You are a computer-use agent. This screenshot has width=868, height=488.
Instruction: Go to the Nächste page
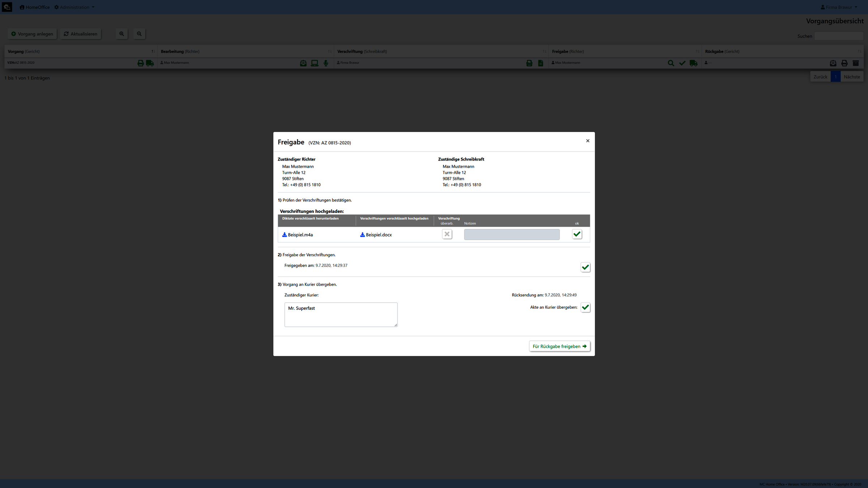click(x=851, y=77)
